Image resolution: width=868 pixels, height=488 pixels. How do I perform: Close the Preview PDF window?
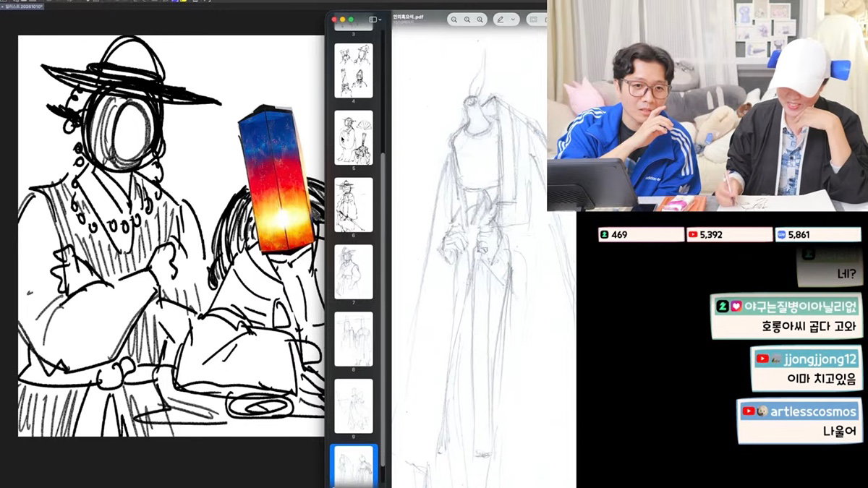point(333,20)
